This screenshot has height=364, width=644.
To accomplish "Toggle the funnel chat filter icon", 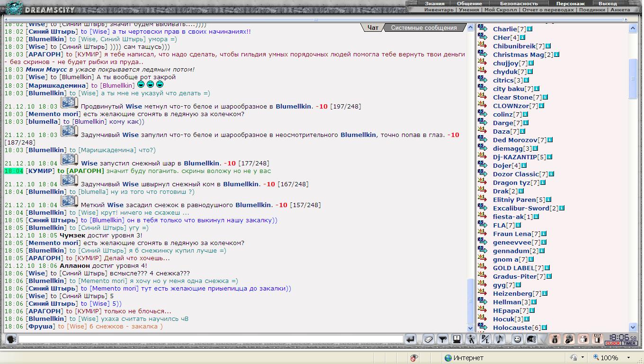I will click(442, 339).
